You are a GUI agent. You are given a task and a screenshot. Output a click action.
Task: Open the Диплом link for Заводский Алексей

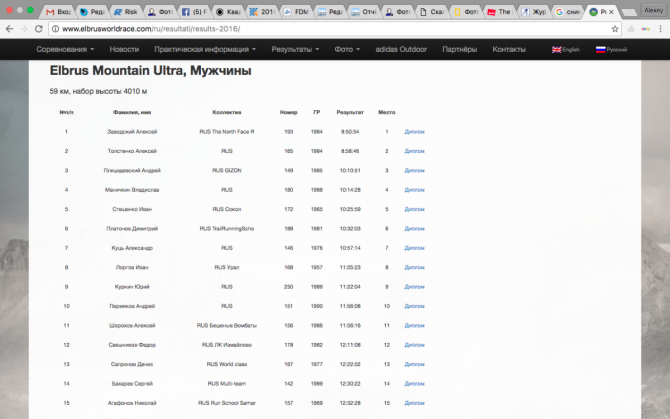pyautogui.click(x=414, y=131)
